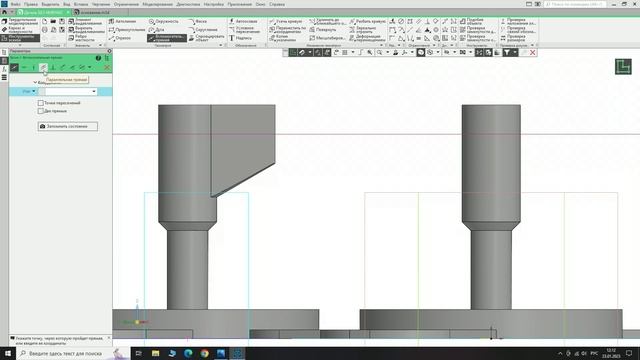Click the 'Отрезок' tool
Viewport: 640px width, 360px height.
pos(120,38)
